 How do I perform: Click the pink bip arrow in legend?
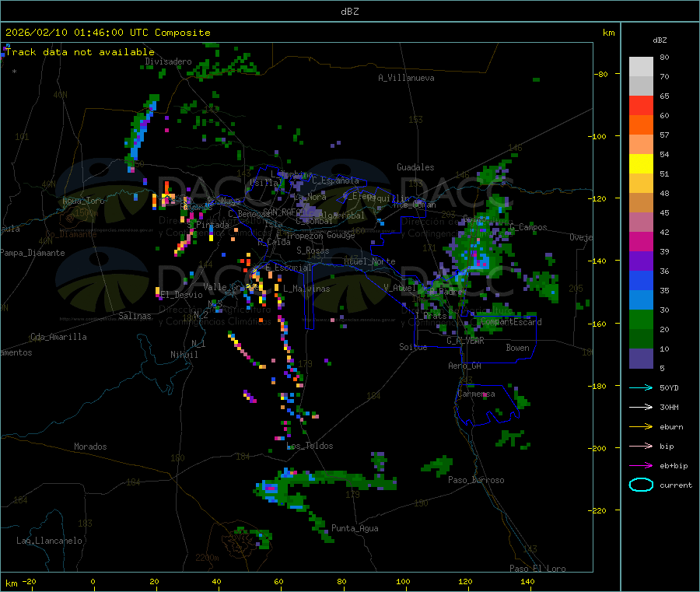[x=641, y=446]
